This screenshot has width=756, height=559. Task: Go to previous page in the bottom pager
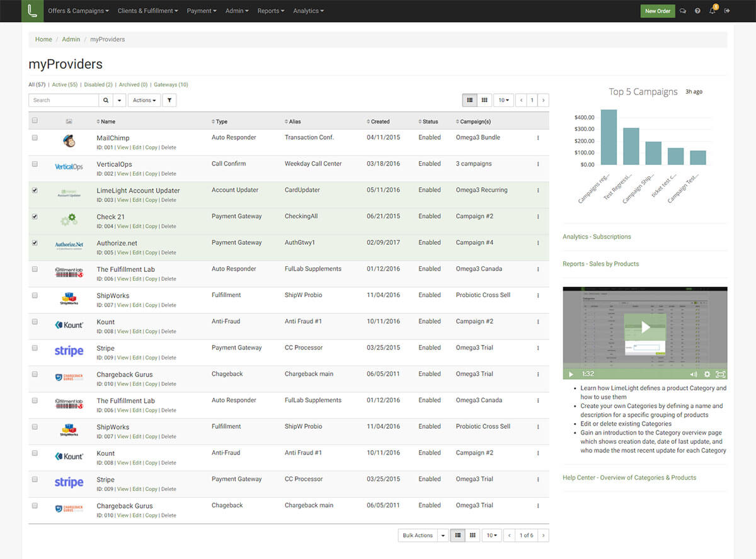coord(509,535)
